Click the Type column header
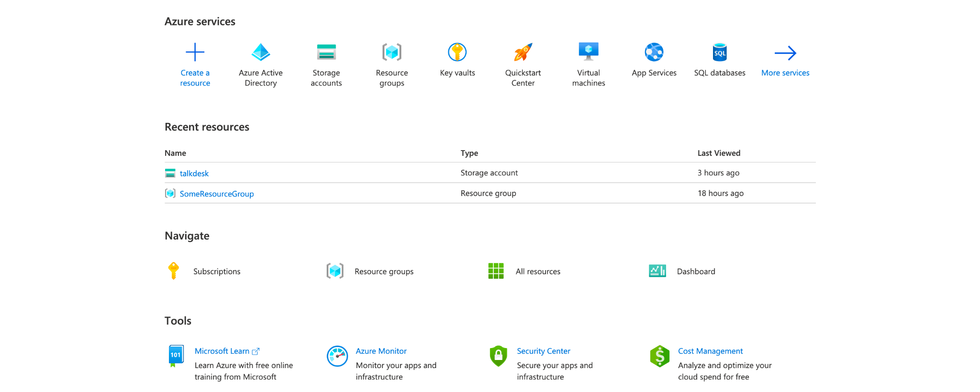Screen dimensions: 980x392 tap(469, 153)
